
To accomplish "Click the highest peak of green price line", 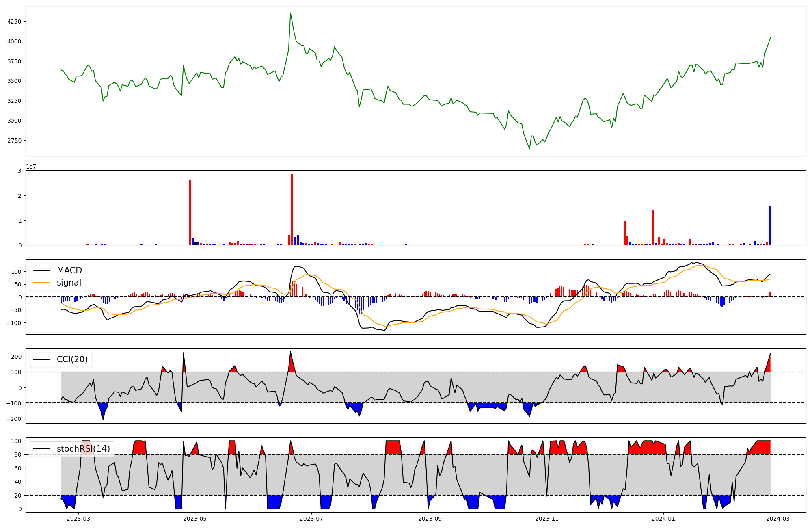I will pos(290,13).
